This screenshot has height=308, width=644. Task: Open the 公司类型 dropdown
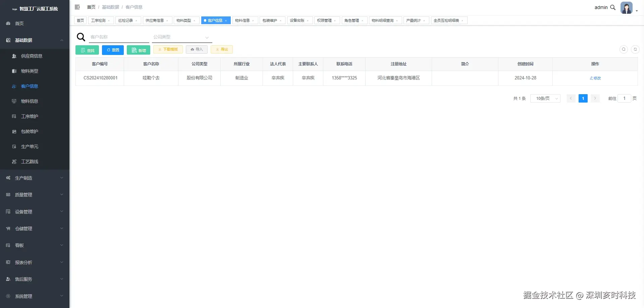[182, 37]
